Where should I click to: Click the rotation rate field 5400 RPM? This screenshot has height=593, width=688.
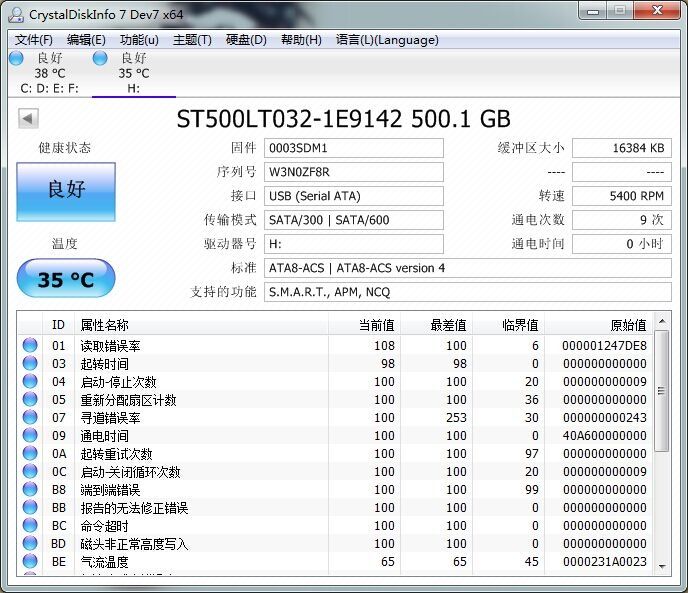622,196
